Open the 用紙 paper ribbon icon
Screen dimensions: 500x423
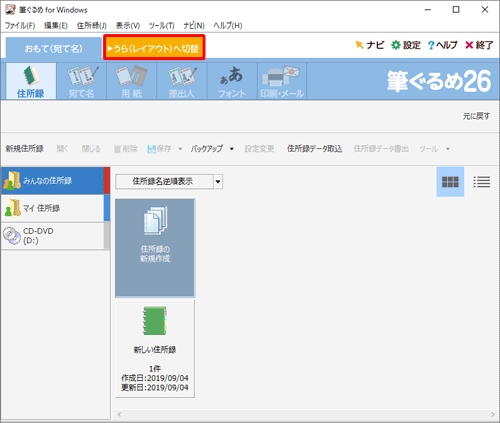point(132,81)
